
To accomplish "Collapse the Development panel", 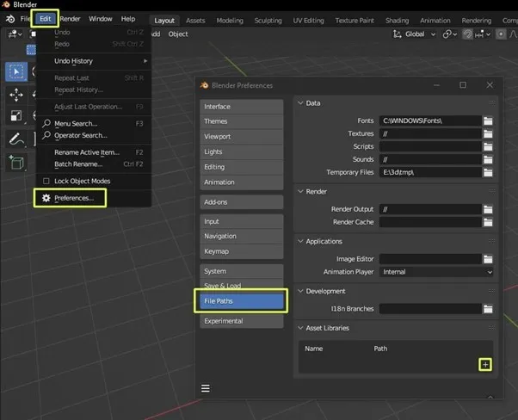I will tap(300, 291).
